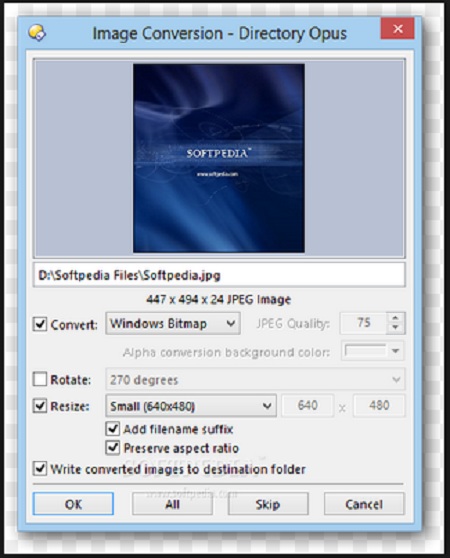Open the 270 degrees rotation dropdown
Screen dimensions: 450x558
click(x=255, y=379)
